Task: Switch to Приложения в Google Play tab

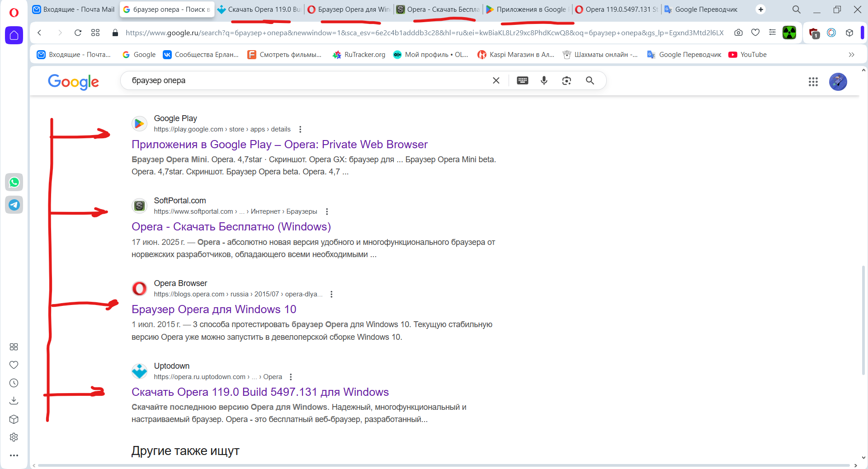Action: (x=527, y=9)
